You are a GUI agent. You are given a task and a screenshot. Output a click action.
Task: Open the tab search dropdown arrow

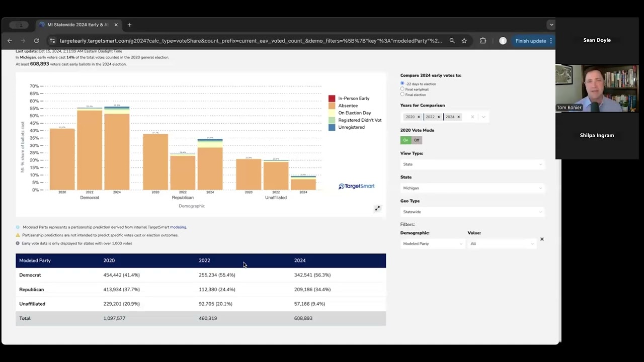click(551, 25)
